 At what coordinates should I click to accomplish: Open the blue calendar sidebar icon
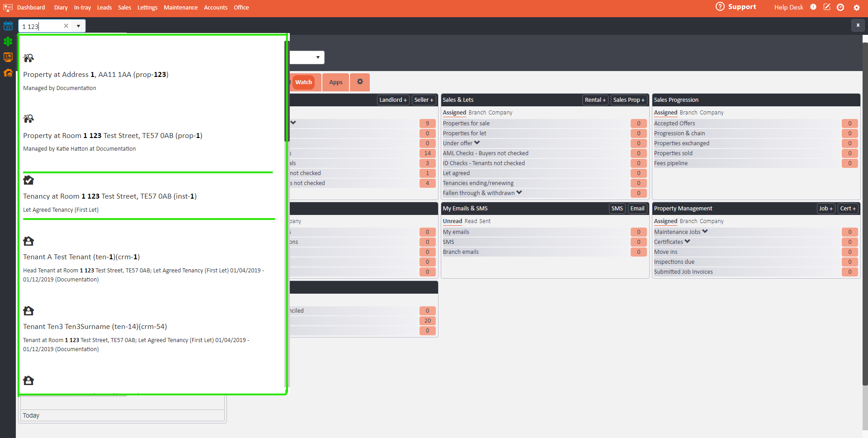pyautogui.click(x=8, y=26)
